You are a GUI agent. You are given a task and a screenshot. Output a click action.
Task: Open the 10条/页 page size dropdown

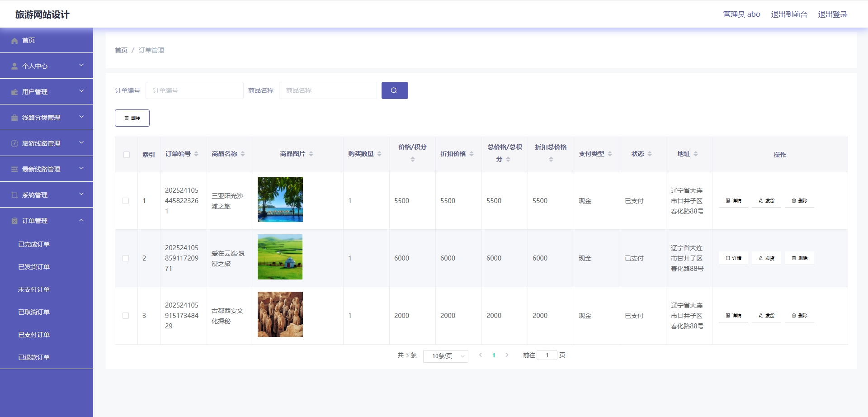pyautogui.click(x=446, y=356)
